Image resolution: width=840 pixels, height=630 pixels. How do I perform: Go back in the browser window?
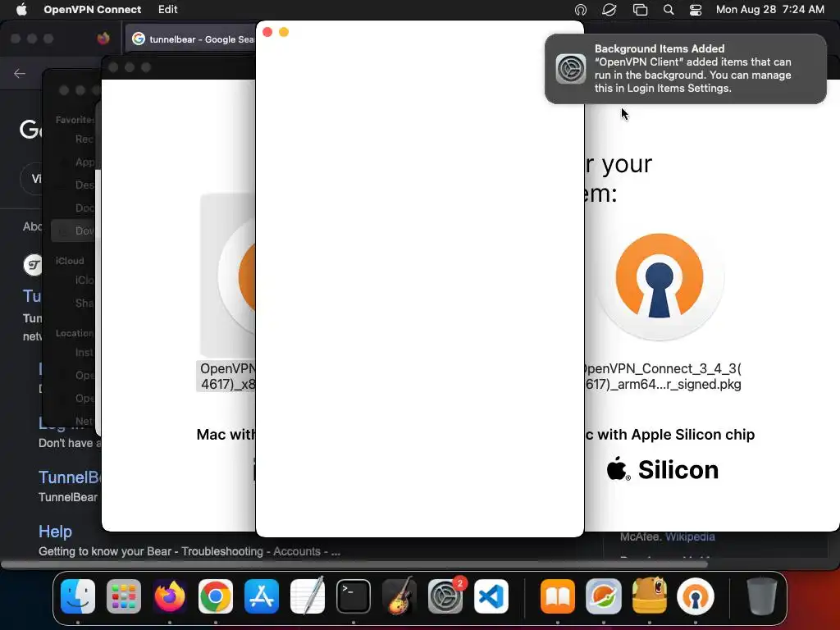20,73
